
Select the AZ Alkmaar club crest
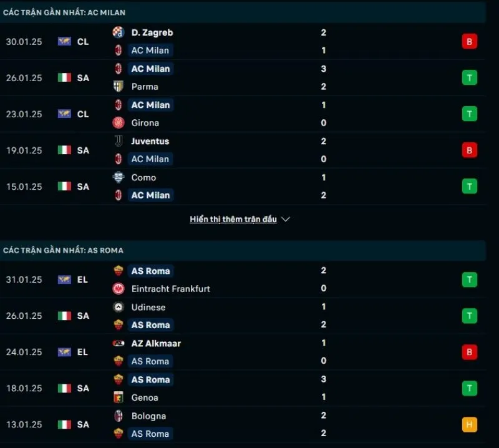[119, 343]
